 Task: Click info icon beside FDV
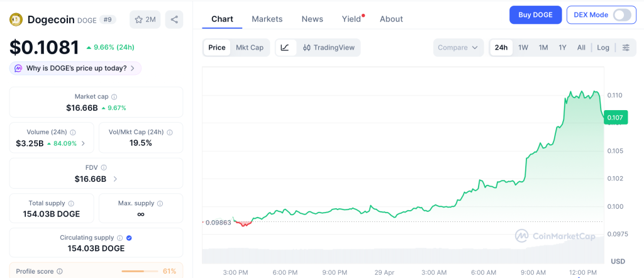coord(104,168)
